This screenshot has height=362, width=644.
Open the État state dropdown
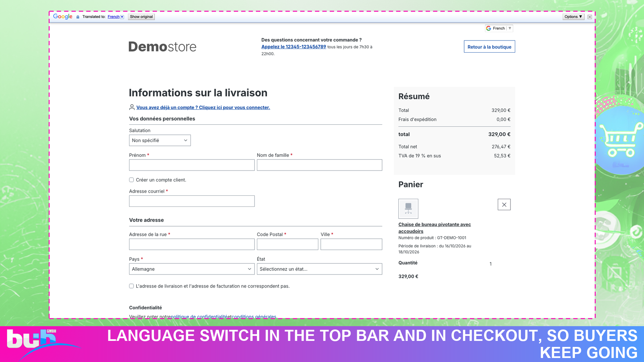[x=319, y=269]
